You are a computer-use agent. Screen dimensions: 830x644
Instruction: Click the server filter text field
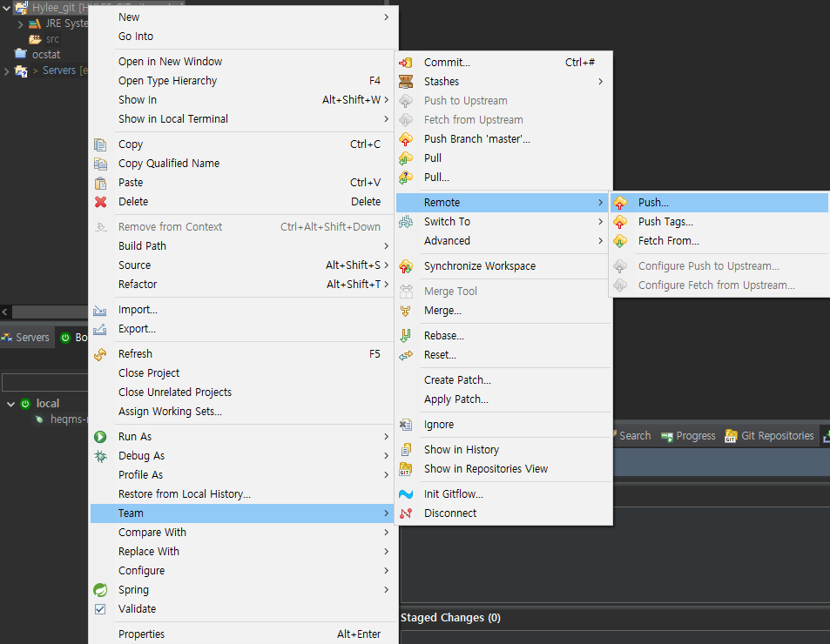tap(45, 383)
